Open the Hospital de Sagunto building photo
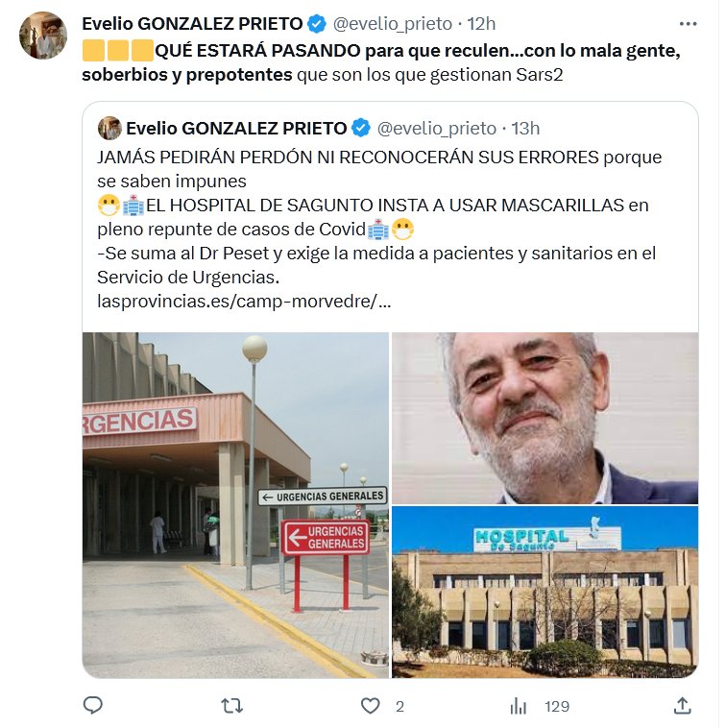The height and width of the screenshot is (728, 726). coord(544,592)
